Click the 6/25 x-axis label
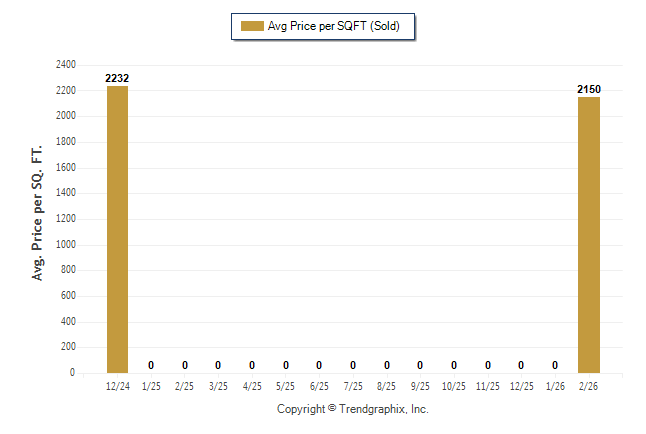The image size is (646, 434). tap(319, 385)
